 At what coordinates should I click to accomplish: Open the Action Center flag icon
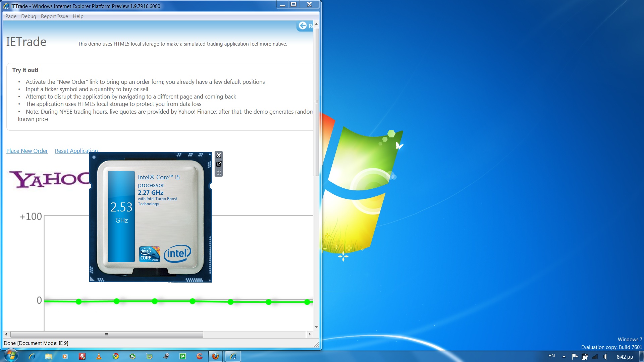(575, 356)
